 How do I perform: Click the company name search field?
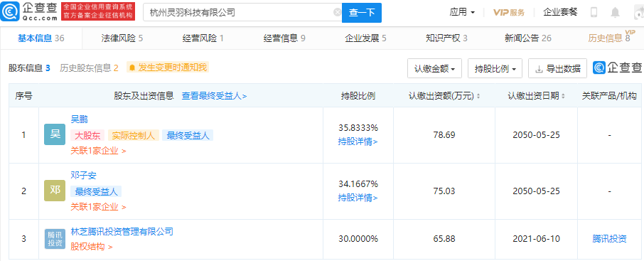pos(242,13)
